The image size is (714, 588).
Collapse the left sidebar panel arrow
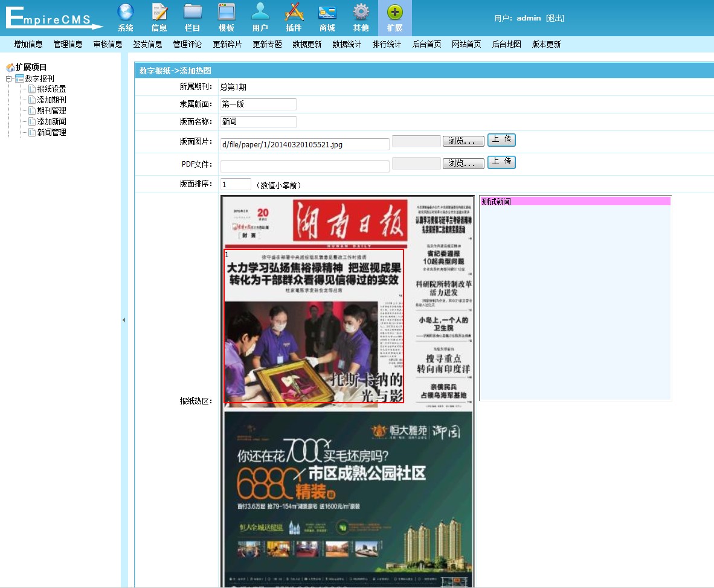[124, 320]
